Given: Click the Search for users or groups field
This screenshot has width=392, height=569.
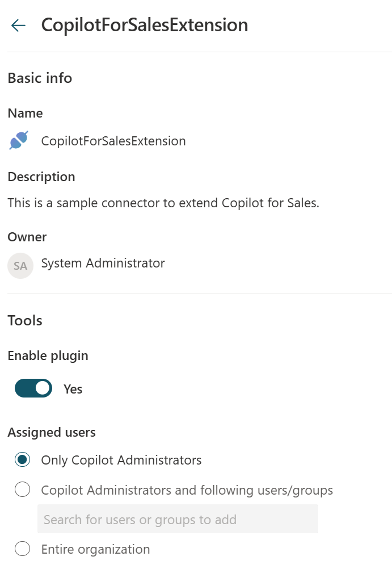Looking at the screenshot, I should pos(178,520).
